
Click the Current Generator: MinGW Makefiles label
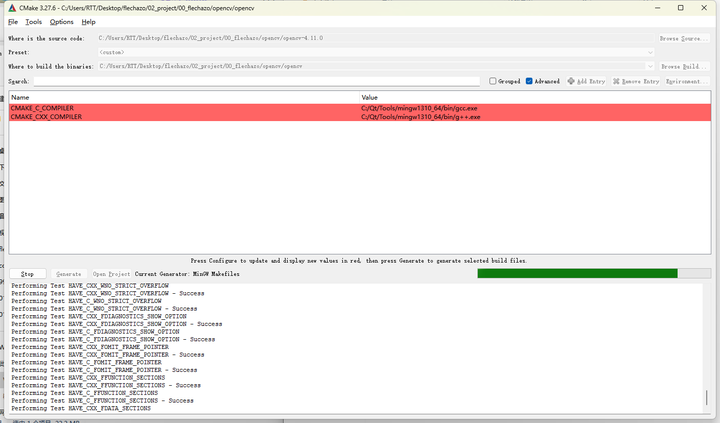pyautogui.click(x=187, y=274)
